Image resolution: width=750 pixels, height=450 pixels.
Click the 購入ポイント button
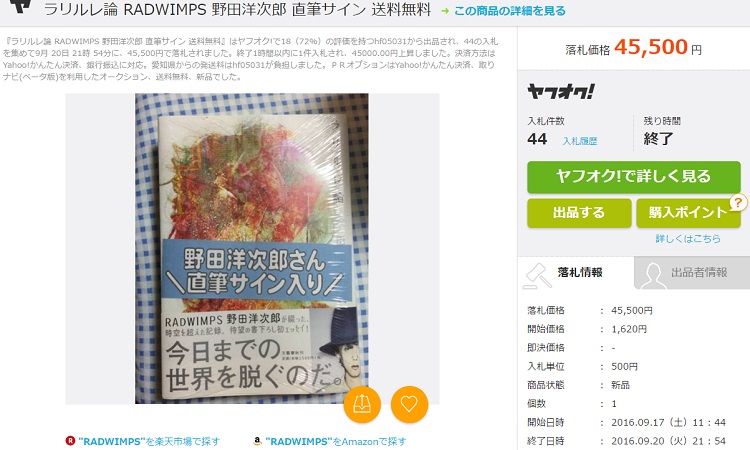coord(688,213)
